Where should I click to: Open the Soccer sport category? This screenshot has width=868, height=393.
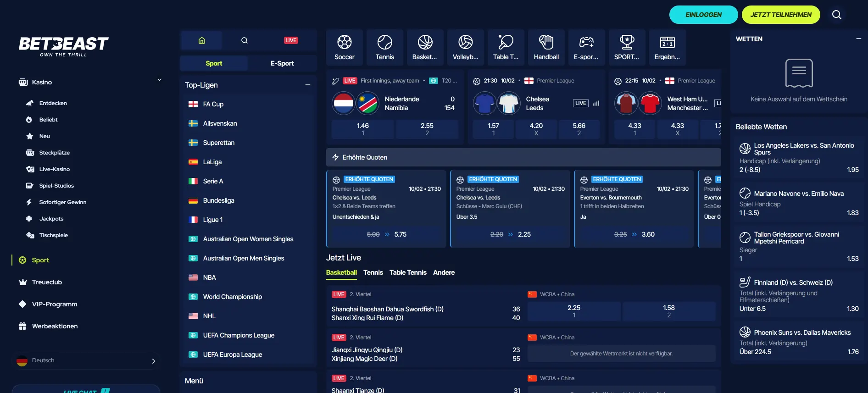coord(345,47)
